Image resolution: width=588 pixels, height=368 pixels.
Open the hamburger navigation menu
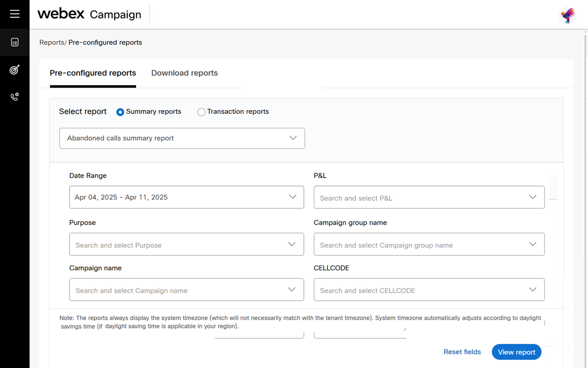(15, 14)
